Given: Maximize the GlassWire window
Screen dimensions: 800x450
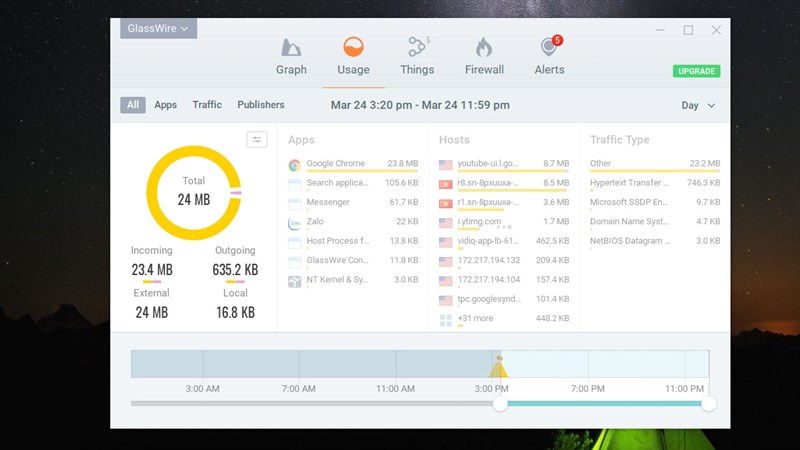Looking at the screenshot, I should pyautogui.click(x=688, y=30).
